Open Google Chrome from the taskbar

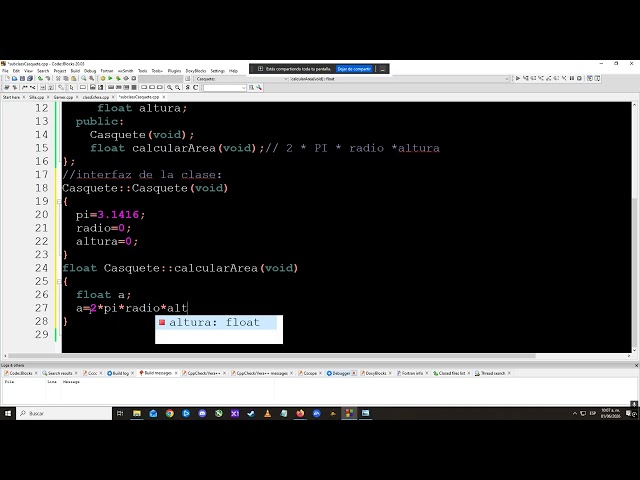(169, 413)
